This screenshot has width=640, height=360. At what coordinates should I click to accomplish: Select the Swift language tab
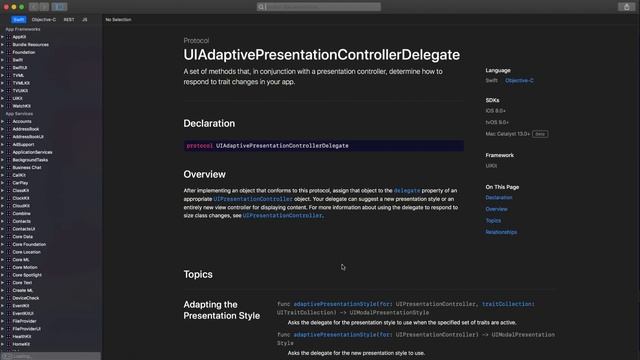19,20
